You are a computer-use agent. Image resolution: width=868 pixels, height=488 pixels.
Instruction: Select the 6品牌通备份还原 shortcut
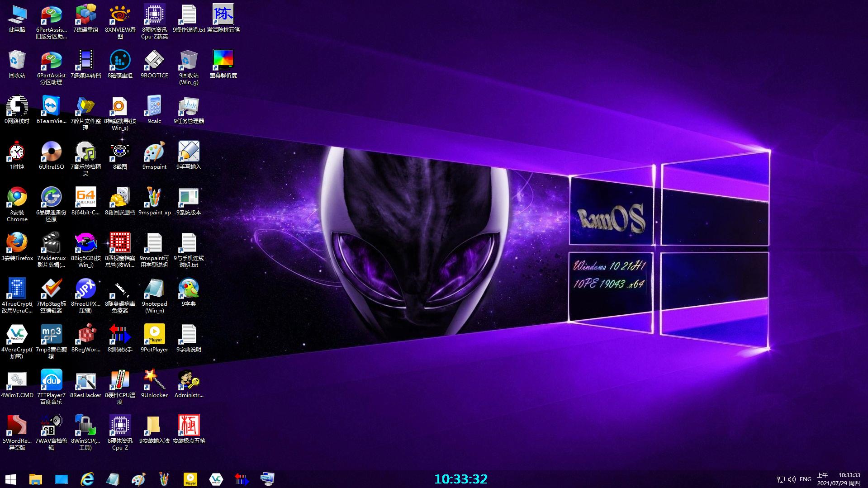pos(52,204)
